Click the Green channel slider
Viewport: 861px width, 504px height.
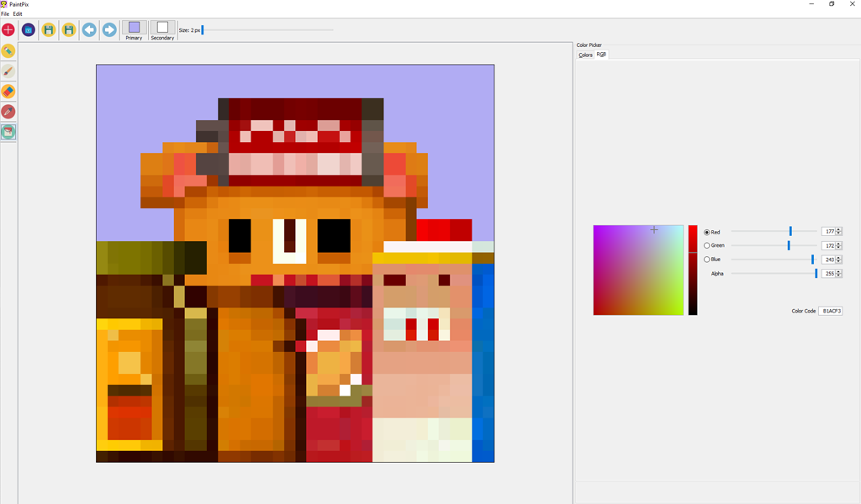point(774,245)
